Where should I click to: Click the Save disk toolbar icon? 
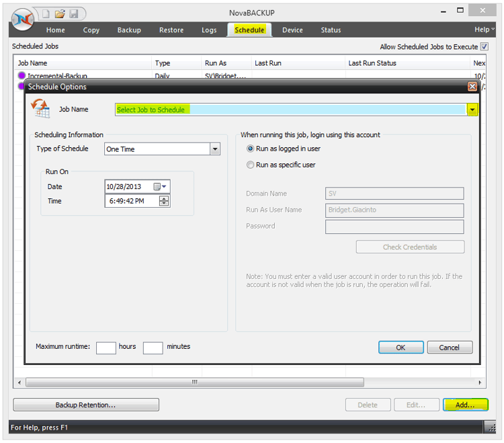pos(74,13)
